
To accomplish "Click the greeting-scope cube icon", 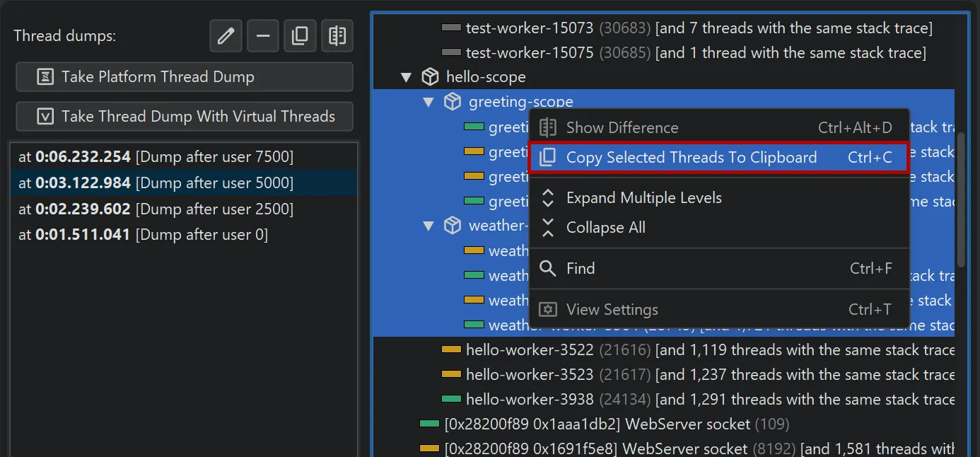I will click(453, 102).
